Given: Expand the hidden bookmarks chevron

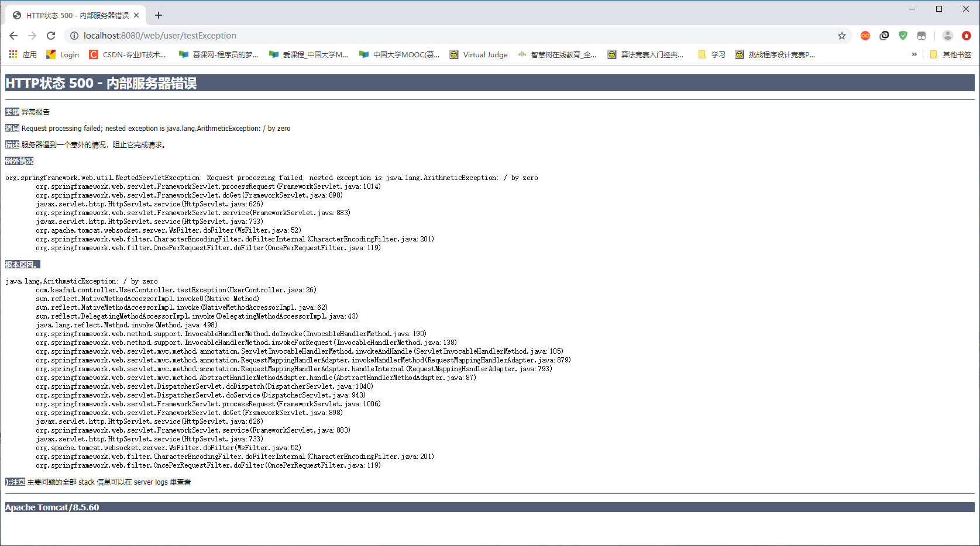Looking at the screenshot, I should (x=914, y=54).
